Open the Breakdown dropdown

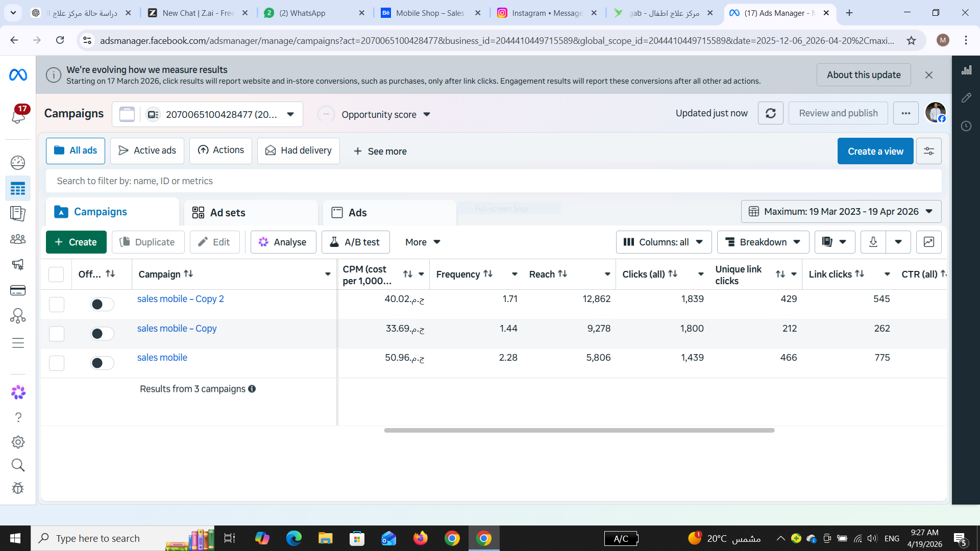tap(763, 242)
